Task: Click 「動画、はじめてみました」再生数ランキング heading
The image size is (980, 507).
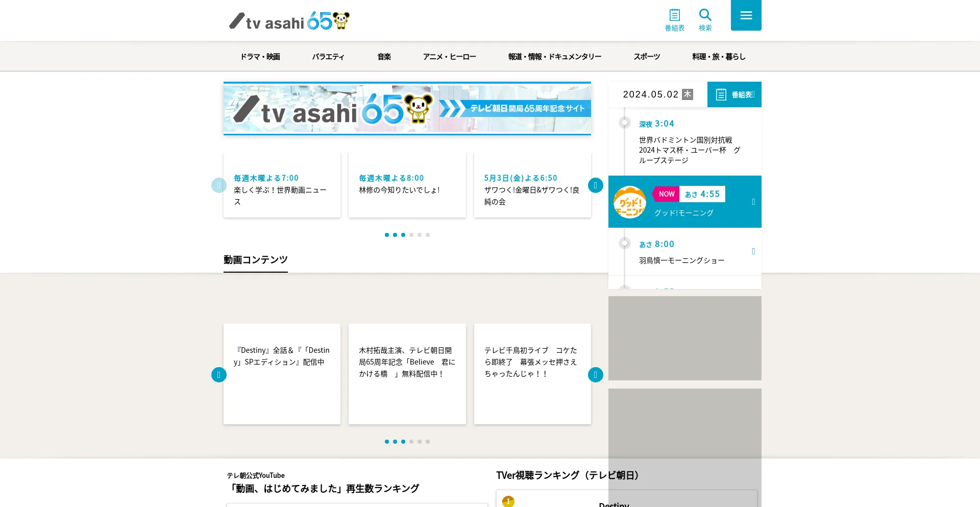Action: (323, 489)
